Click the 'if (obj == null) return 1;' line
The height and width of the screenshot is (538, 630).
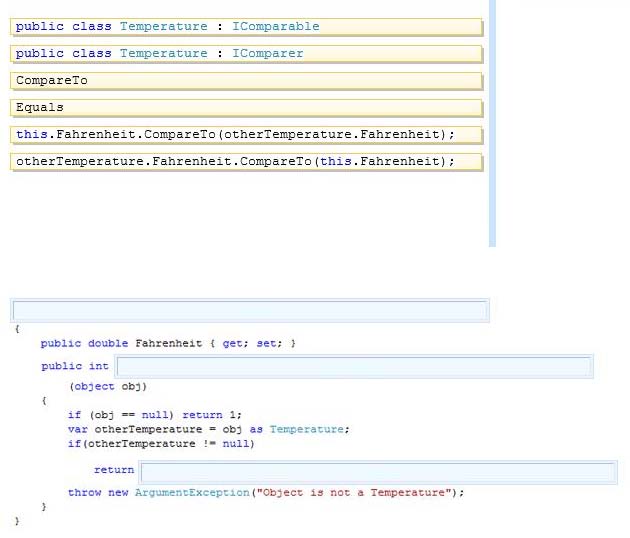pos(155,415)
